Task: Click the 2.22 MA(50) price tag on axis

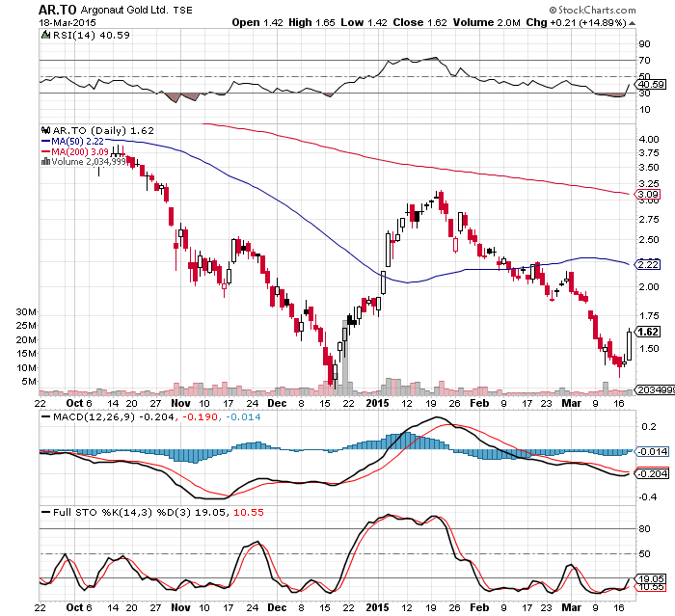Action: click(648, 264)
